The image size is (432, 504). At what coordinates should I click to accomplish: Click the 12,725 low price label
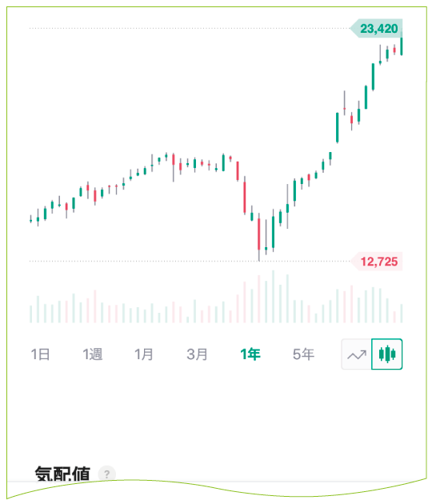coord(377,262)
